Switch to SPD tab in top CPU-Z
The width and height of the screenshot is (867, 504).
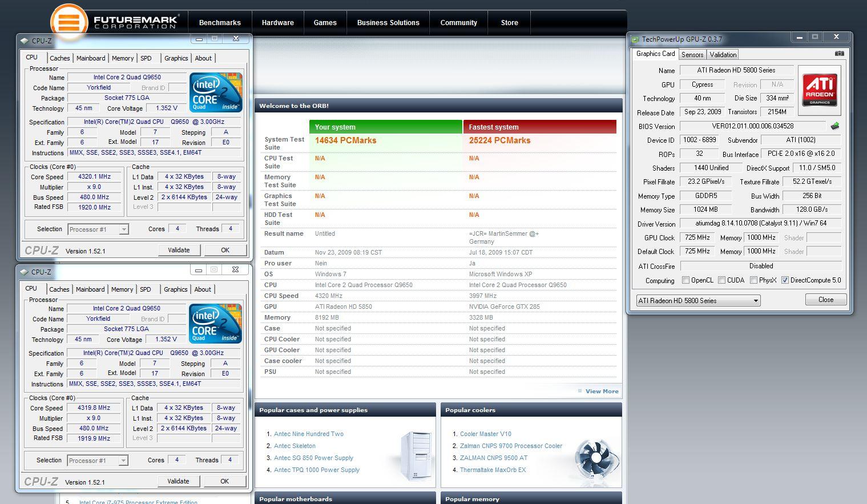[x=146, y=58]
